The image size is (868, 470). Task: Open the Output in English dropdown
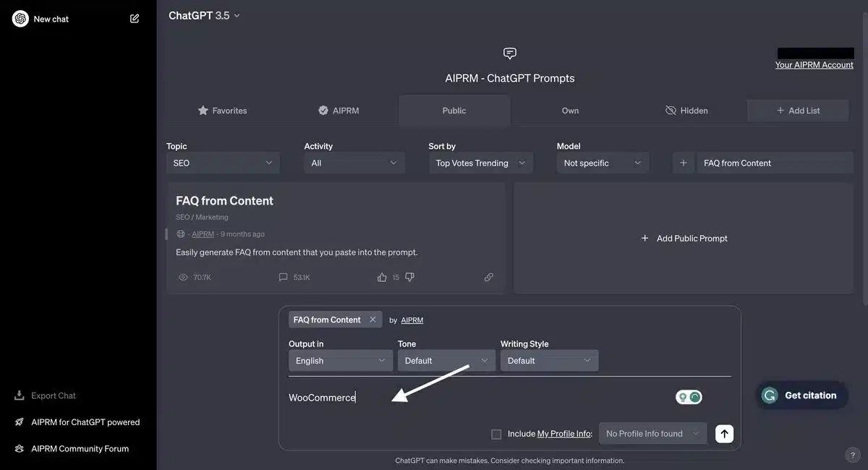[x=341, y=361]
